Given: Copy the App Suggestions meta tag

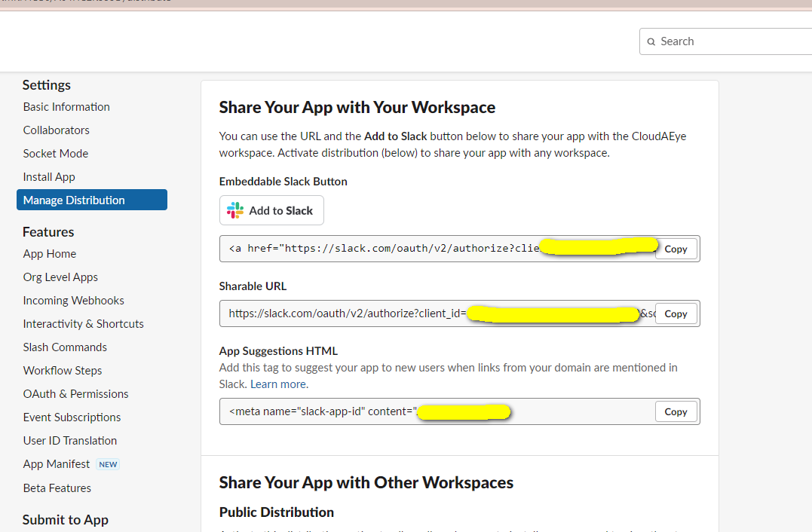Looking at the screenshot, I should (676, 411).
